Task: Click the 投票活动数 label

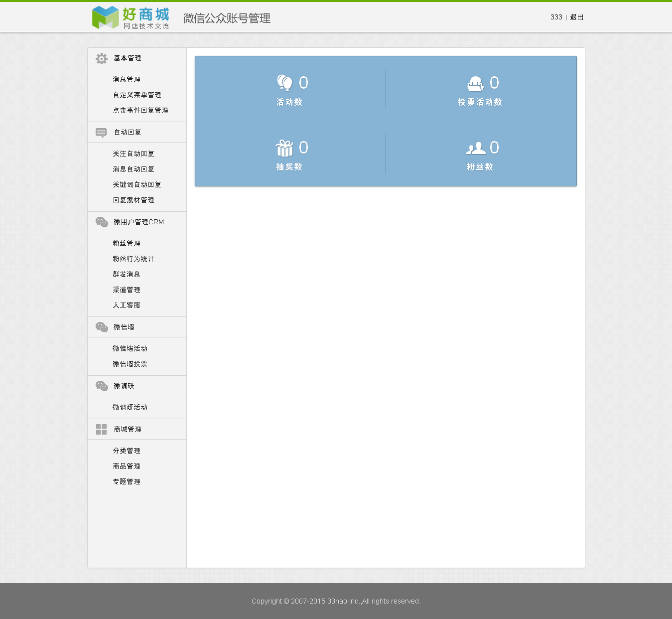Action: [x=480, y=102]
